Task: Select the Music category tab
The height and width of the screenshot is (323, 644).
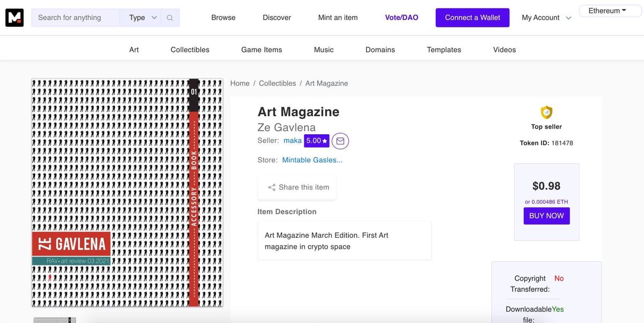Action: pyautogui.click(x=324, y=49)
